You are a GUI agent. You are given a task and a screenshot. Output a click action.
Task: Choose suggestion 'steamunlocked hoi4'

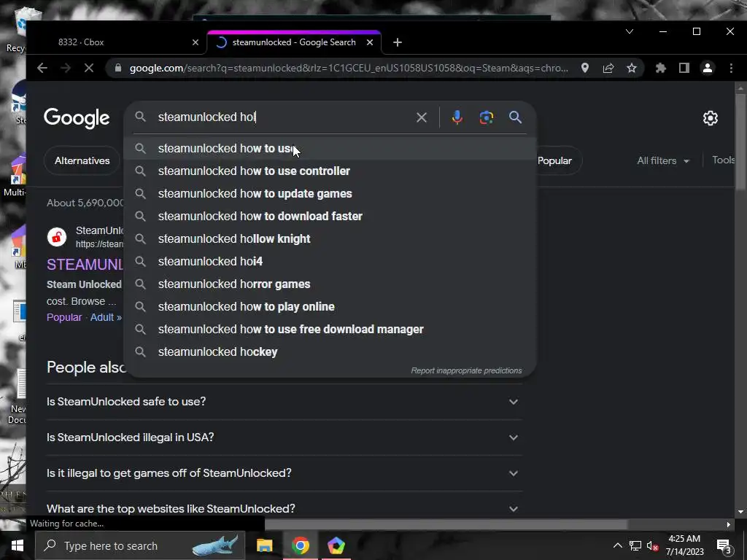point(330,262)
